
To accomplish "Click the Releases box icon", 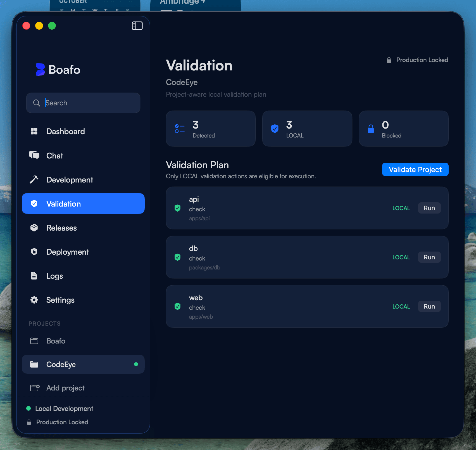I will tap(34, 228).
